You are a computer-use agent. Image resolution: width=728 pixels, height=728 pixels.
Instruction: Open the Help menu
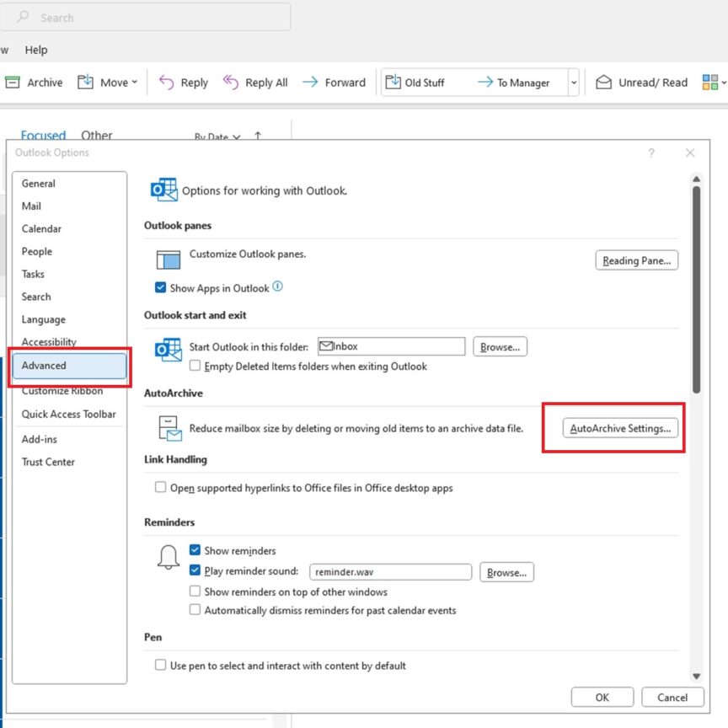tap(36, 50)
